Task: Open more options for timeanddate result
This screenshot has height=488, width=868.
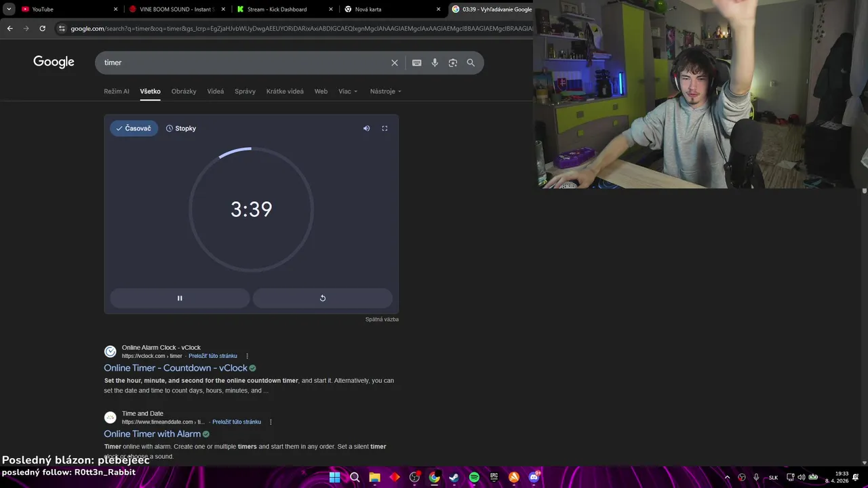Action: coord(271,422)
